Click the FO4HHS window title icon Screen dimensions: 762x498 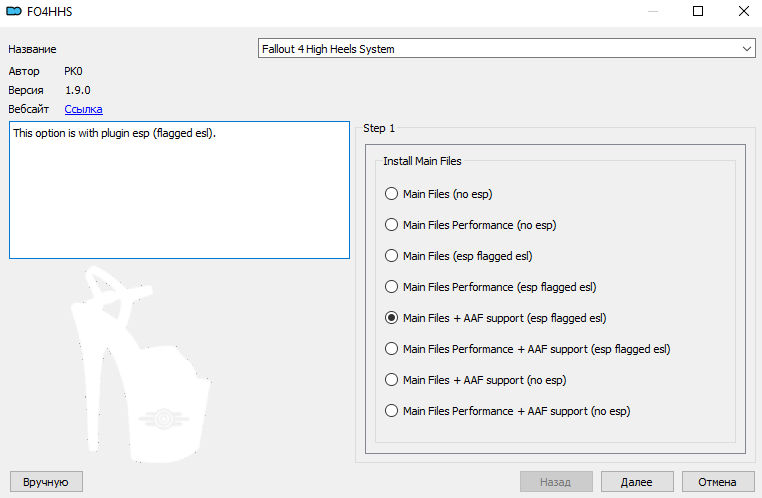14,11
